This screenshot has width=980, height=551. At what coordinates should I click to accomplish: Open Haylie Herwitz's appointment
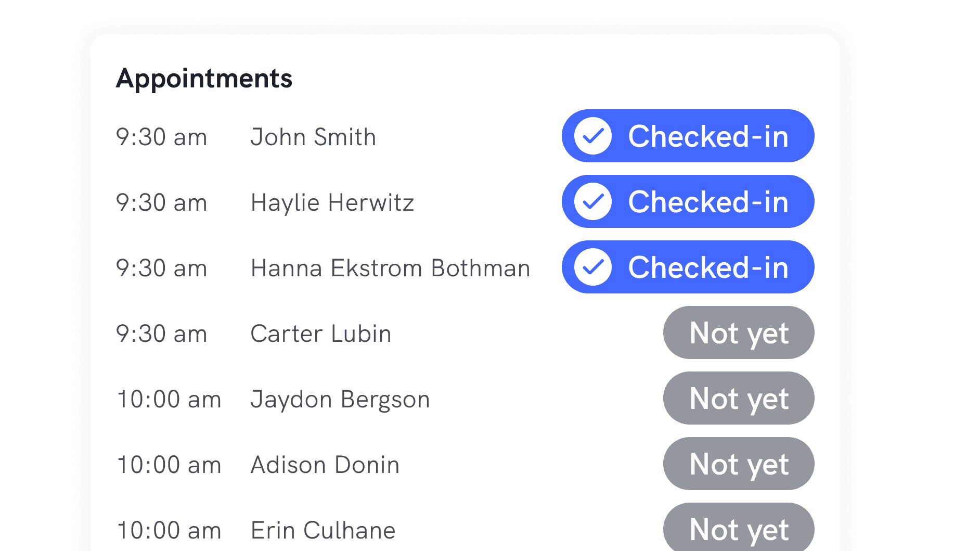tap(332, 203)
